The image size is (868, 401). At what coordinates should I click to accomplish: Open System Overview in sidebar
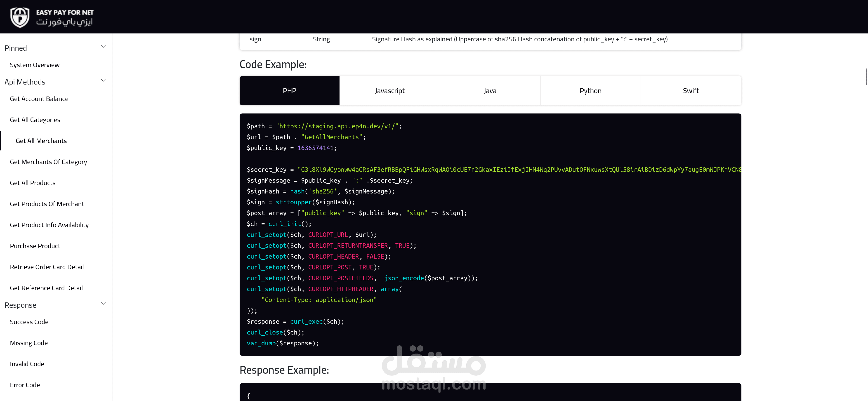tap(35, 65)
